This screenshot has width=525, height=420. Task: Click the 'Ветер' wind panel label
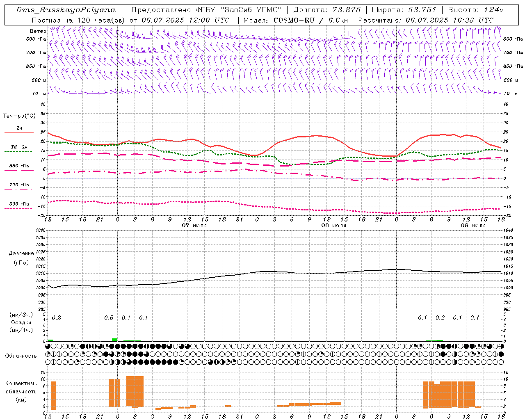(38, 31)
